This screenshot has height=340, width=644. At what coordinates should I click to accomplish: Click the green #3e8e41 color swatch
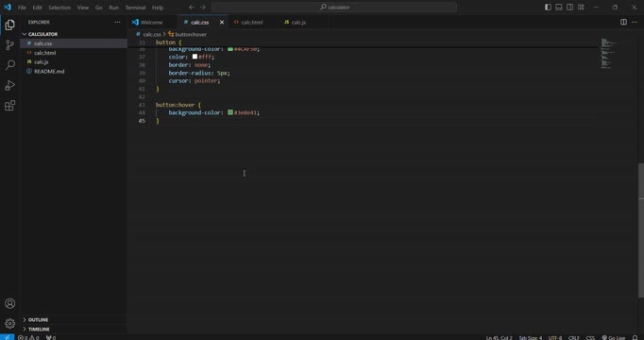pyautogui.click(x=230, y=112)
